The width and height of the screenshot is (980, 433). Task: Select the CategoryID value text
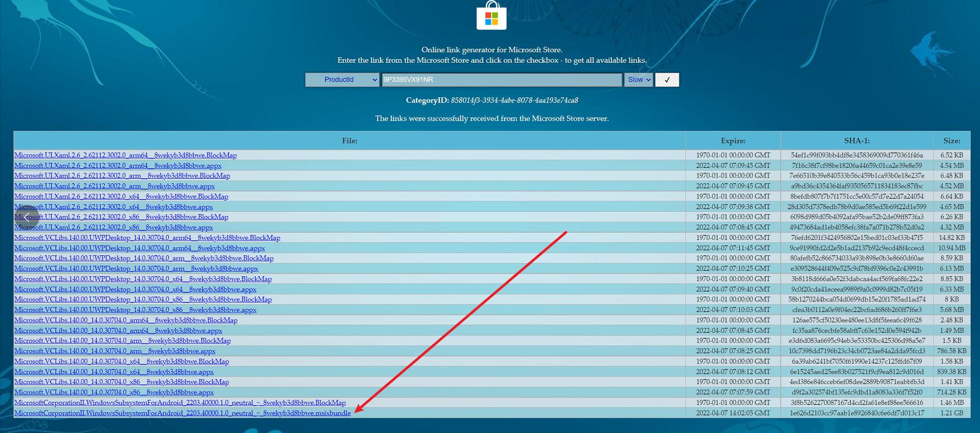[x=514, y=100]
